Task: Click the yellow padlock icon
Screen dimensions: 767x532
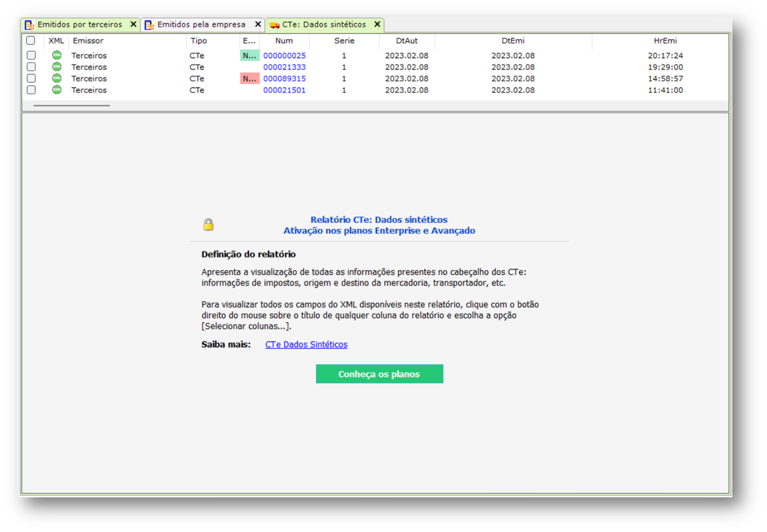Action: (208, 224)
